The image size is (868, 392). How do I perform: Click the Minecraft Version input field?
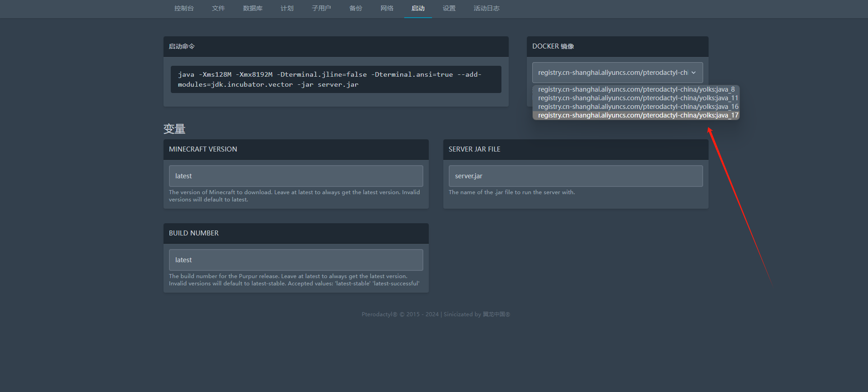click(296, 176)
